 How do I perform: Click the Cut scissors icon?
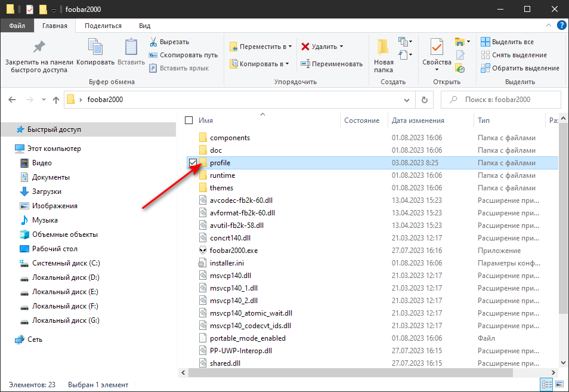(x=153, y=42)
